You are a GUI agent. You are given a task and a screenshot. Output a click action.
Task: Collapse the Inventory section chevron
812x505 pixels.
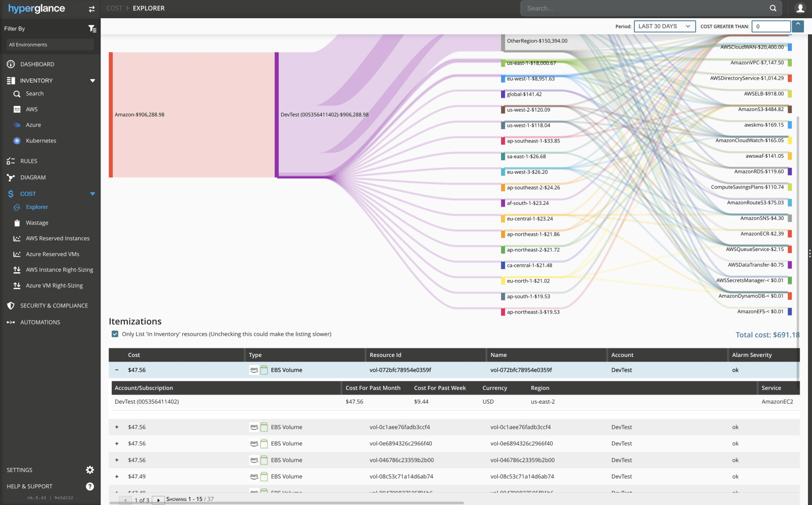point(93,80)
